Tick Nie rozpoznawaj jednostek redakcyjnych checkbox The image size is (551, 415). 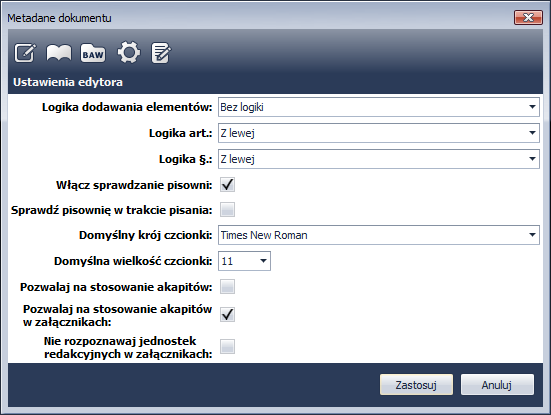click(x=227, y=346)
